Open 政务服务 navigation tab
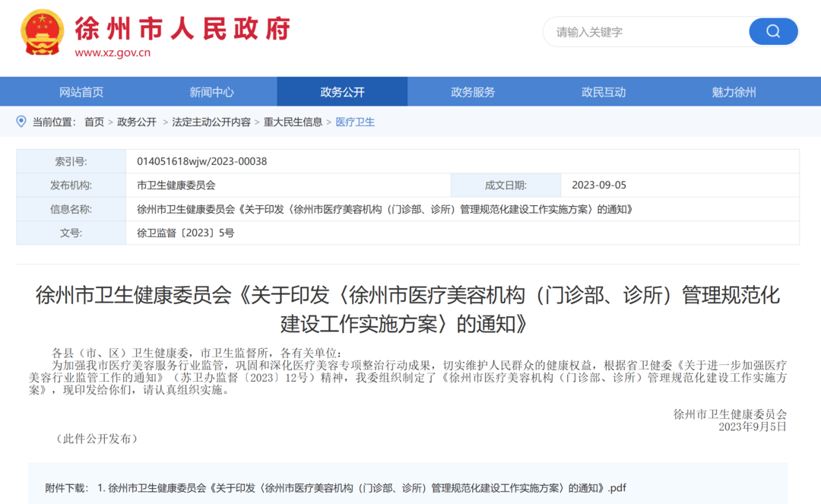 pos(473,92)
